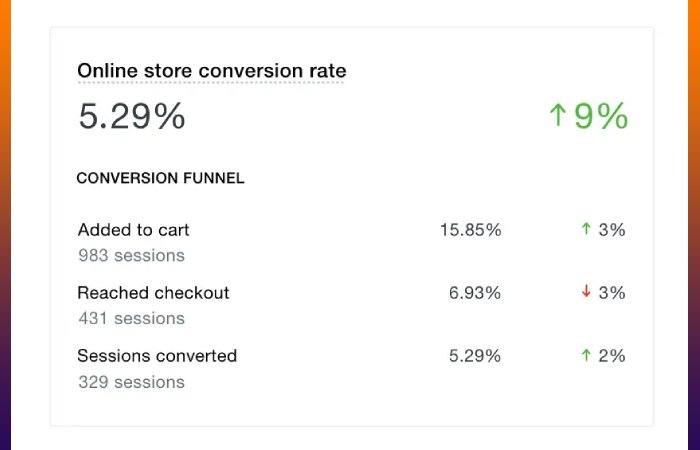Select the Sessions converted row label
This screenshot has height=450, width=700.
click(x=157, y=356)
